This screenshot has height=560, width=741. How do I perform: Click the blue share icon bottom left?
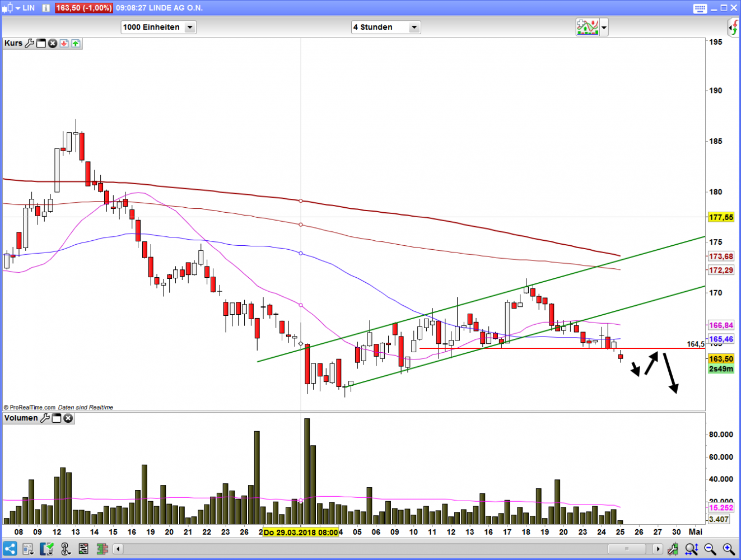coord(10,548)
